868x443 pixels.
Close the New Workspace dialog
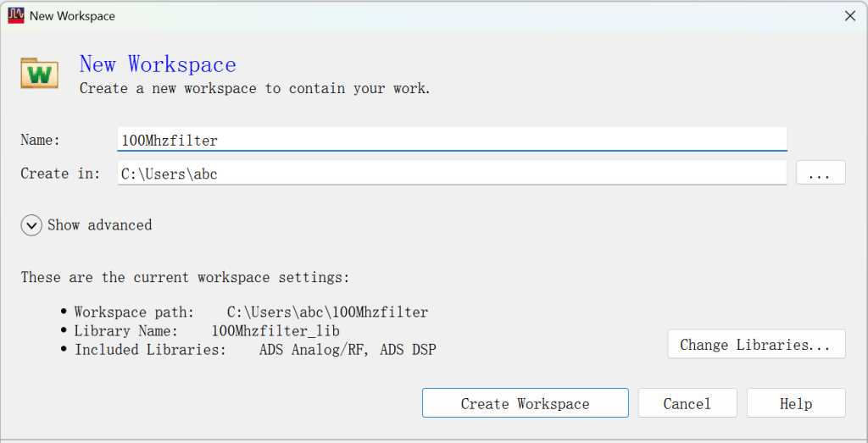850,16
